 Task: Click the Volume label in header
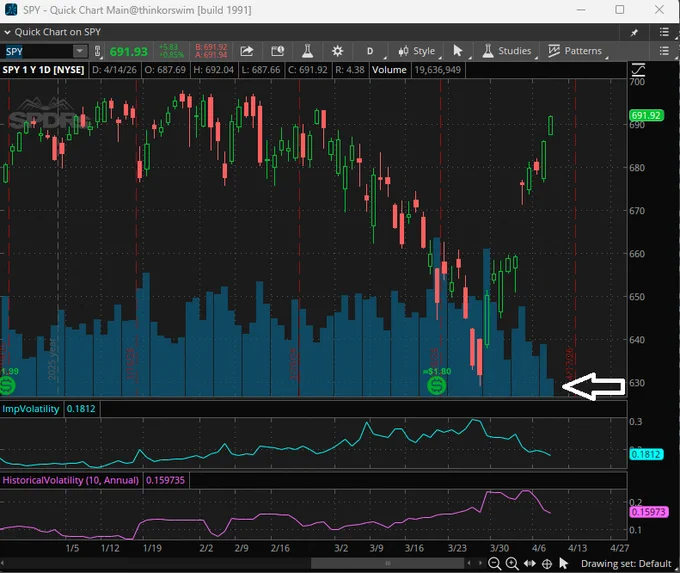(389, 70)
